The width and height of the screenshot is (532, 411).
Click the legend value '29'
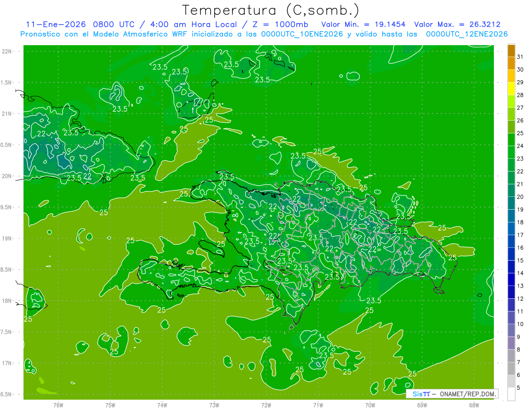tap(520, 82)
